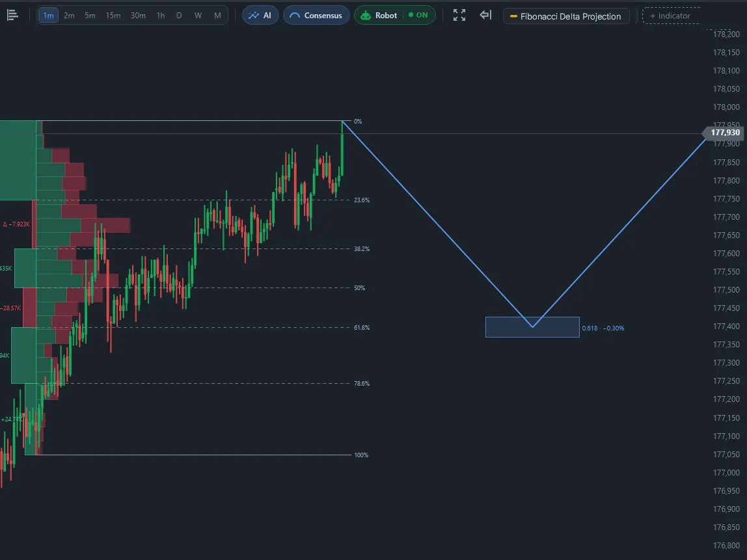Viewport: 747px width, 560px height.
Task: Click the 0.618 · -0.30% projection label
Action: click(x=603, y=328)
